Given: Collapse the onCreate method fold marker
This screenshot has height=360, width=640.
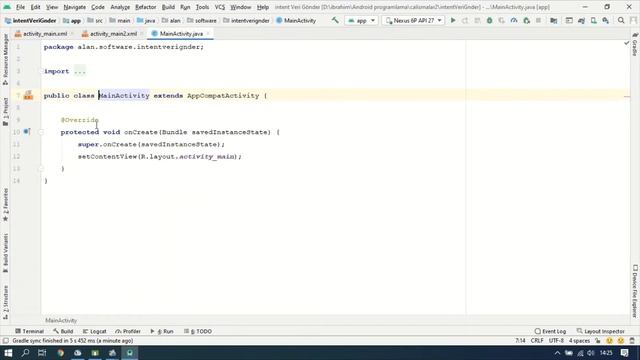Looking at the screenshot, I should click(x=41, y=132).
